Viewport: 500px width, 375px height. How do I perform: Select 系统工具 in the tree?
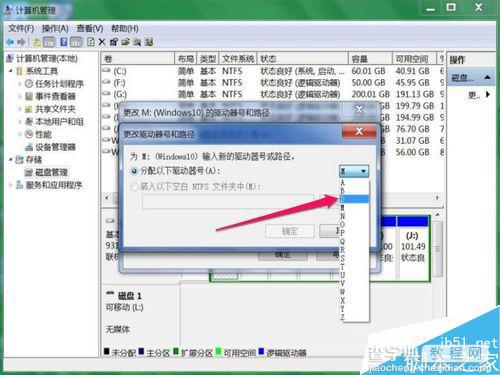(x=41, y=71)
